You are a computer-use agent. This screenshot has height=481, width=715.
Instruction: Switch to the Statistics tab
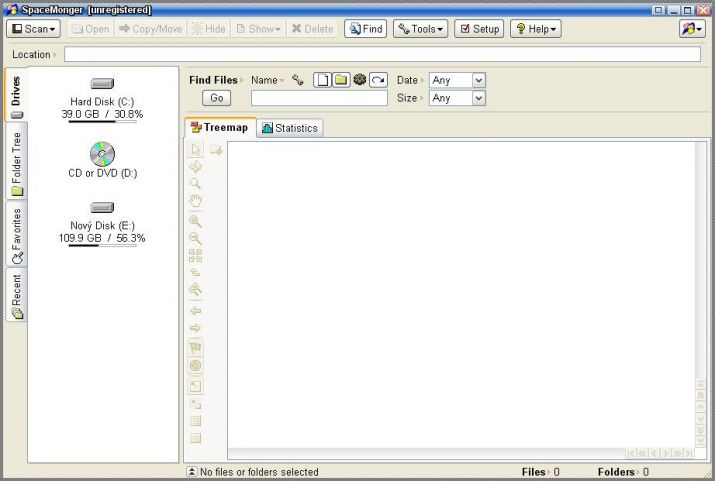click(290, 128)
